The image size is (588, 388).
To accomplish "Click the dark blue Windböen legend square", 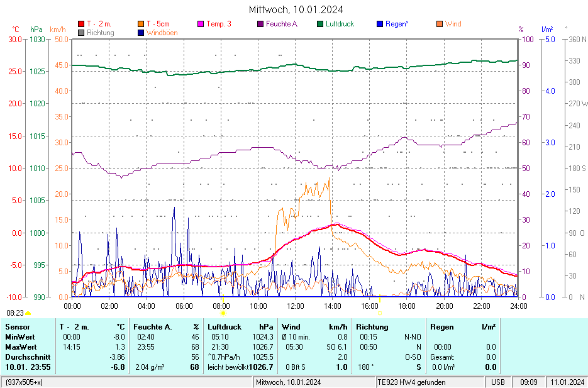I will [x=141, y=32].
